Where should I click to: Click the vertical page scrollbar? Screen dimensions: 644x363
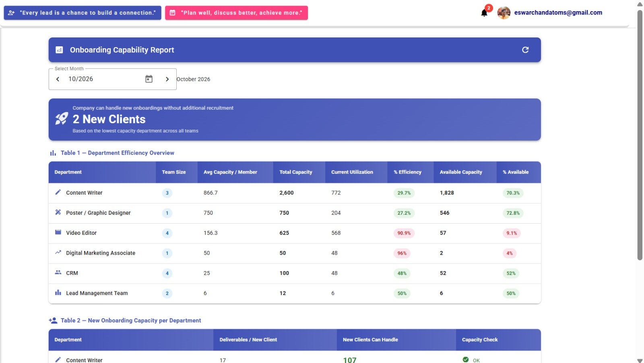(640, 135)
